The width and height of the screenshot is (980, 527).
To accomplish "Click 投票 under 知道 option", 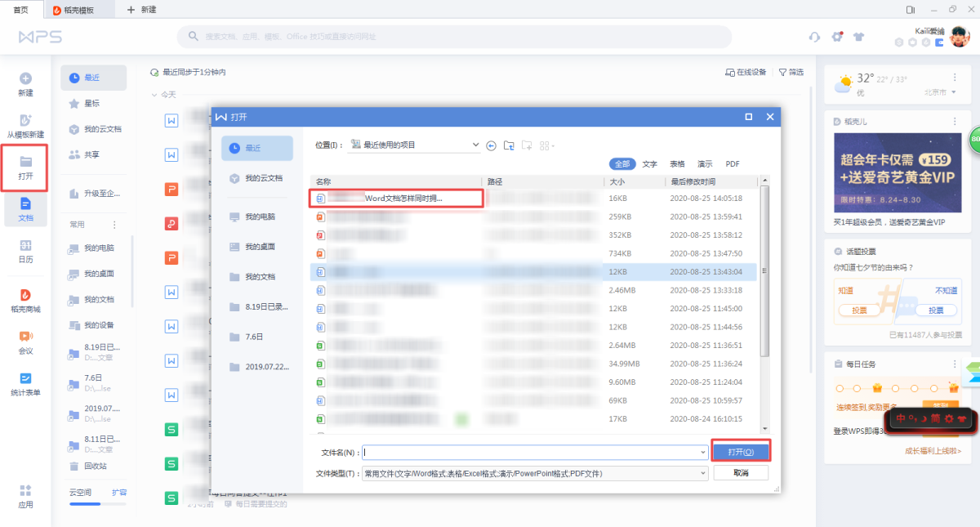I will [860, 310].
